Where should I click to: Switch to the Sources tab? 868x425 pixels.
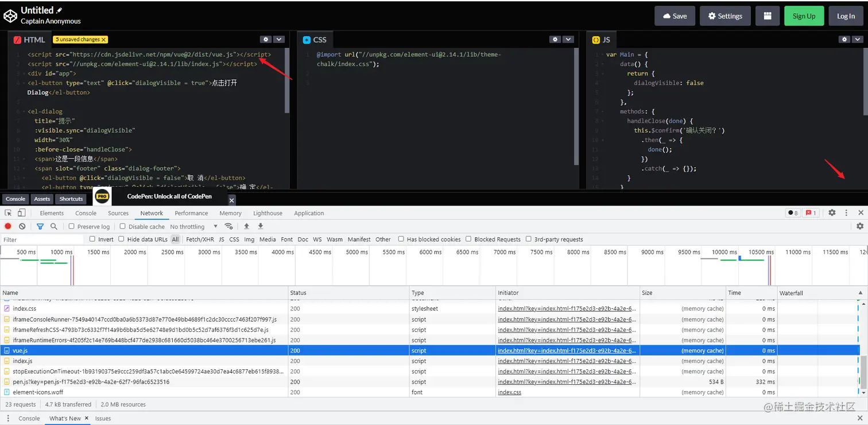point(118,213)
